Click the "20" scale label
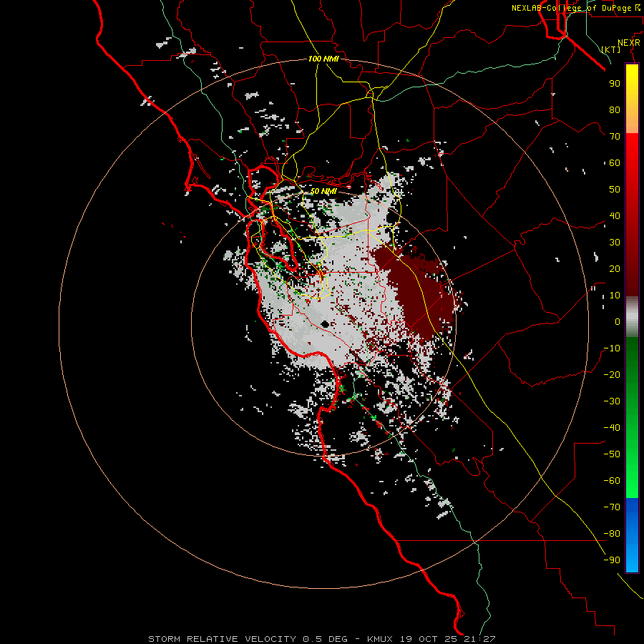 (x=615, y=268)
